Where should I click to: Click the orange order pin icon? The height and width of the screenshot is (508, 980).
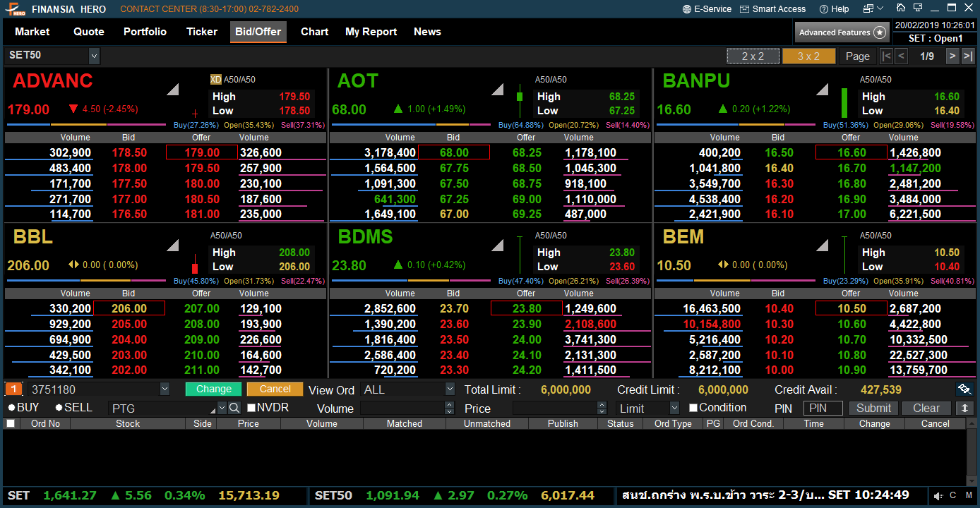(13, 389)
